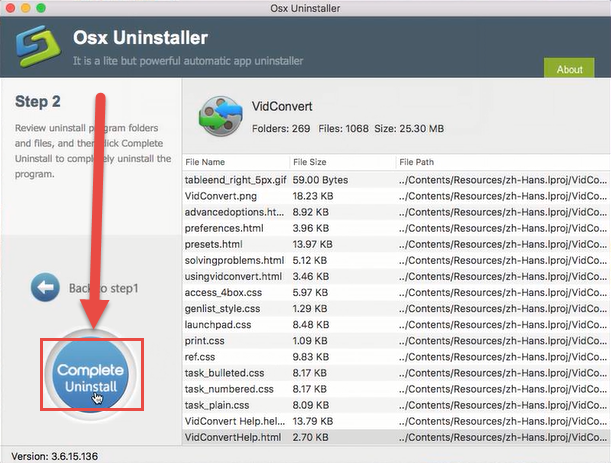Sort by File Path column header
The width and height of the screenshot is (611, 463).
coord(503,162)
